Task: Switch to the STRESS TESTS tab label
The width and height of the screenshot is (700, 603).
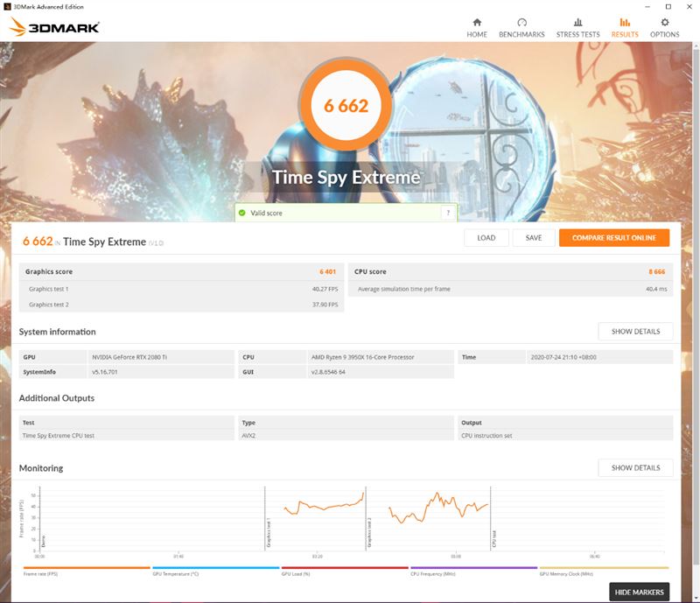Action: 577,34
